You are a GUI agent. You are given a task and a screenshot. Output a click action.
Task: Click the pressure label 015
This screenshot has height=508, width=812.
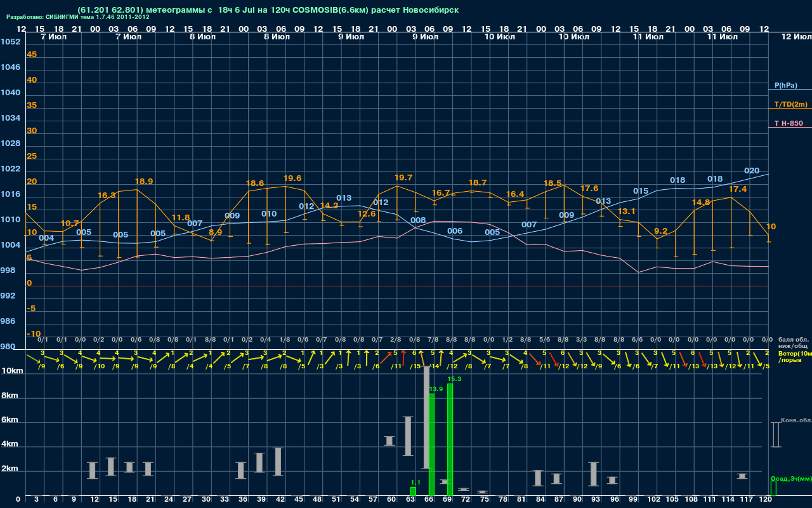click(x=641, y=191)
